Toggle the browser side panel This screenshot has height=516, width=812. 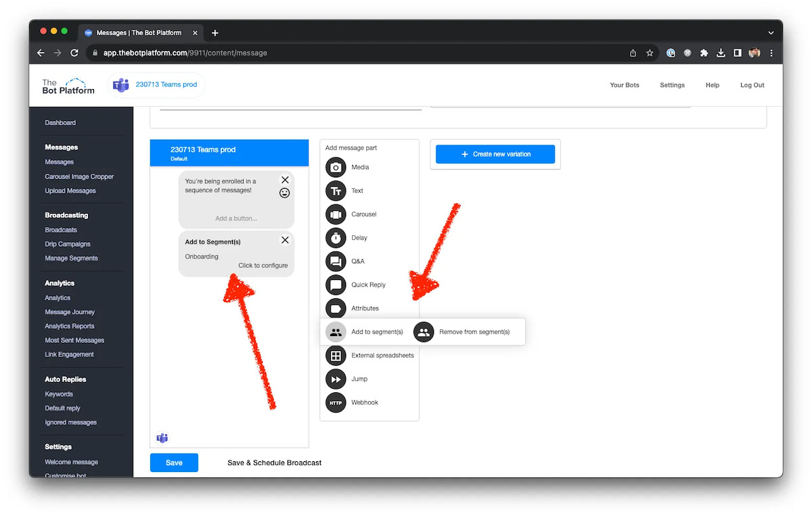point(738,53)
